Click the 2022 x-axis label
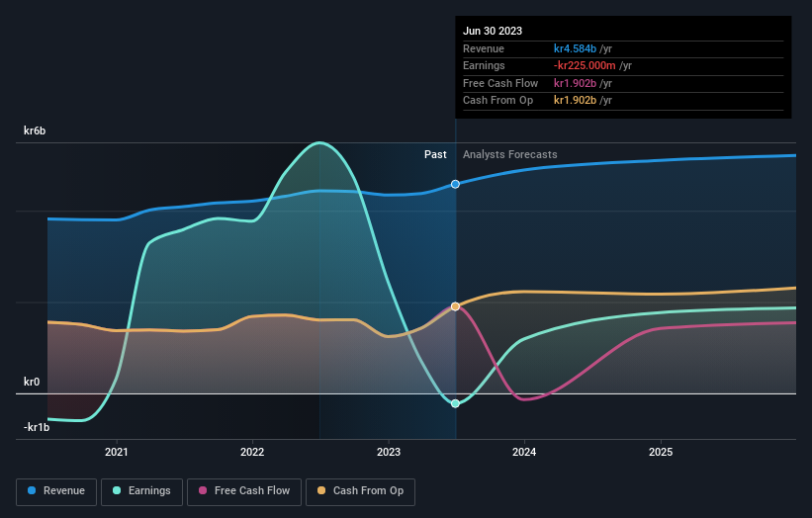Image resolution: width=812 pixels, height=518 pixels. tap(252, 452)
